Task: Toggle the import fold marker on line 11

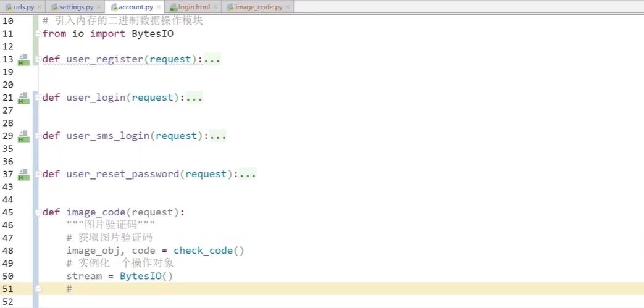Action: pyautogui.click(x=38, y=34)
